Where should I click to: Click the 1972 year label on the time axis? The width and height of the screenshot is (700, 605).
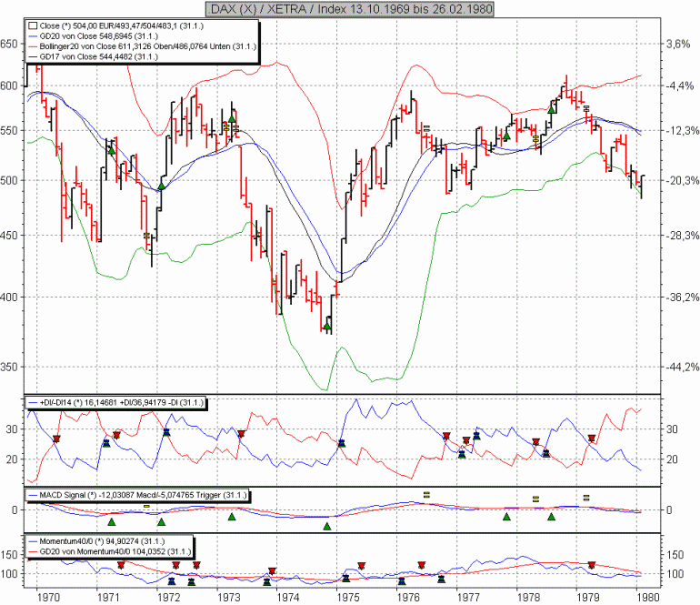pos(168,598)
